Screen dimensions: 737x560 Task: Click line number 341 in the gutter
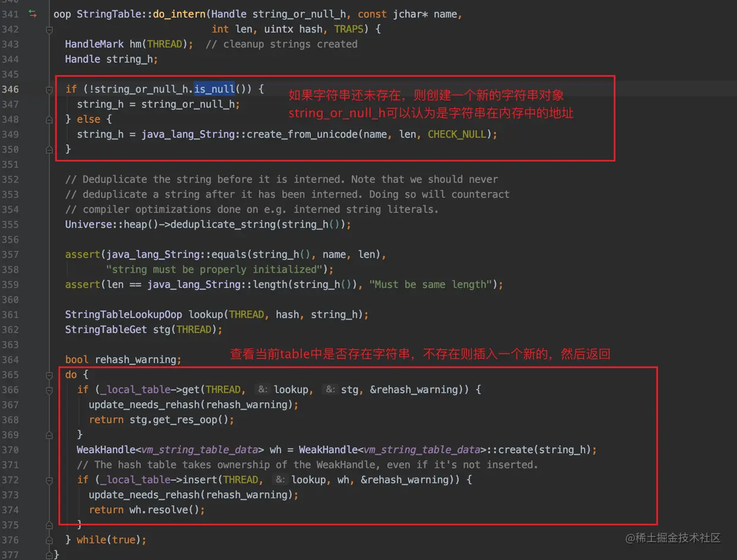pos(10,14)
